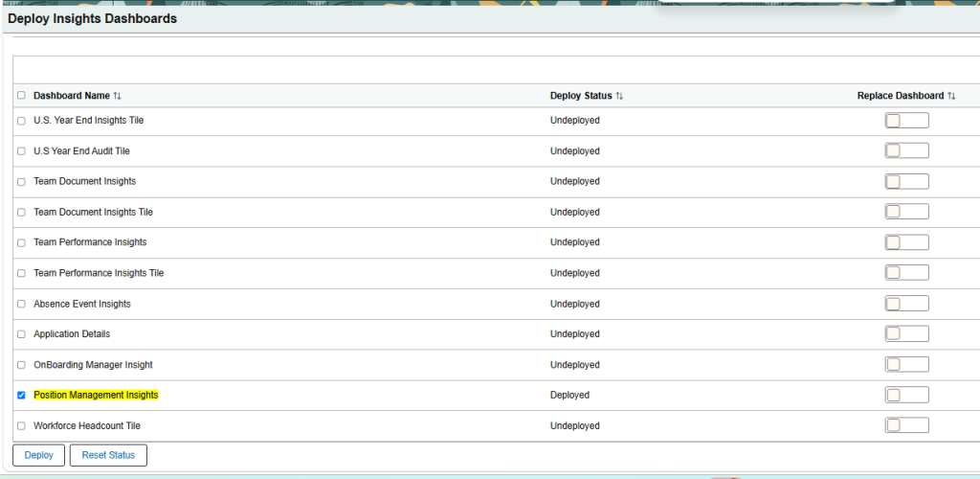
Task: Check the select-all header checkbox
Action: click(21, 96)
